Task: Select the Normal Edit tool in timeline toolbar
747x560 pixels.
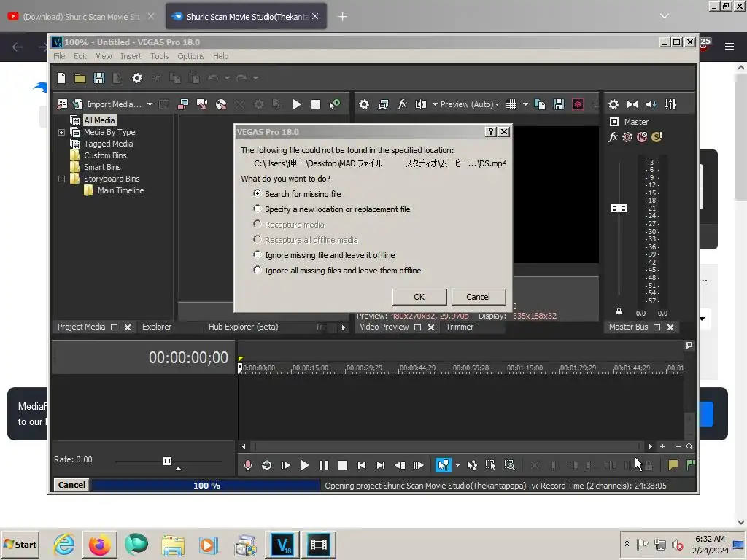Action: [x=443, y=465]
